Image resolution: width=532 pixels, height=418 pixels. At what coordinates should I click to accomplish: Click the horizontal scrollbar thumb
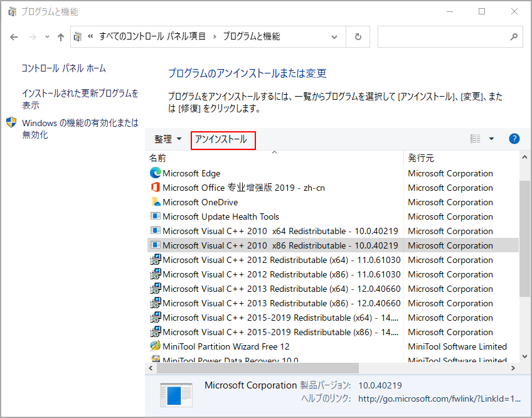[257, 368]
